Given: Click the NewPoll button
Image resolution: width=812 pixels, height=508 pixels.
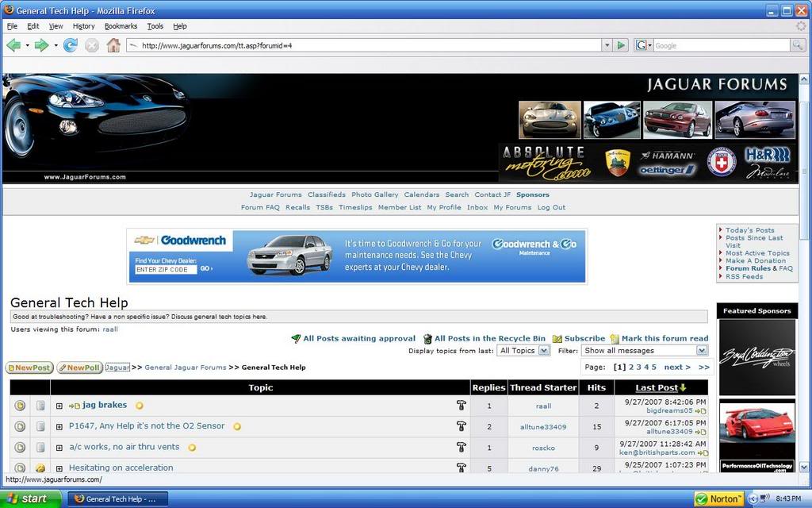Looking at the screenshot, I should point(79,368).
